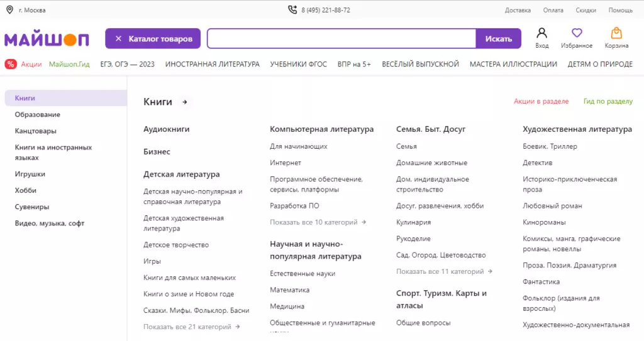Open МАСТЕРА ИЛЛЮСТРАЦИИ menu item
The image size is (644, 341).
[513, 64]
